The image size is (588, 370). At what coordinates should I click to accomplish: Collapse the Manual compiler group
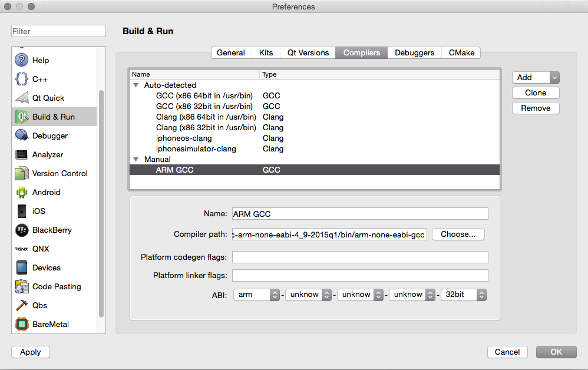tap(136, 159)
